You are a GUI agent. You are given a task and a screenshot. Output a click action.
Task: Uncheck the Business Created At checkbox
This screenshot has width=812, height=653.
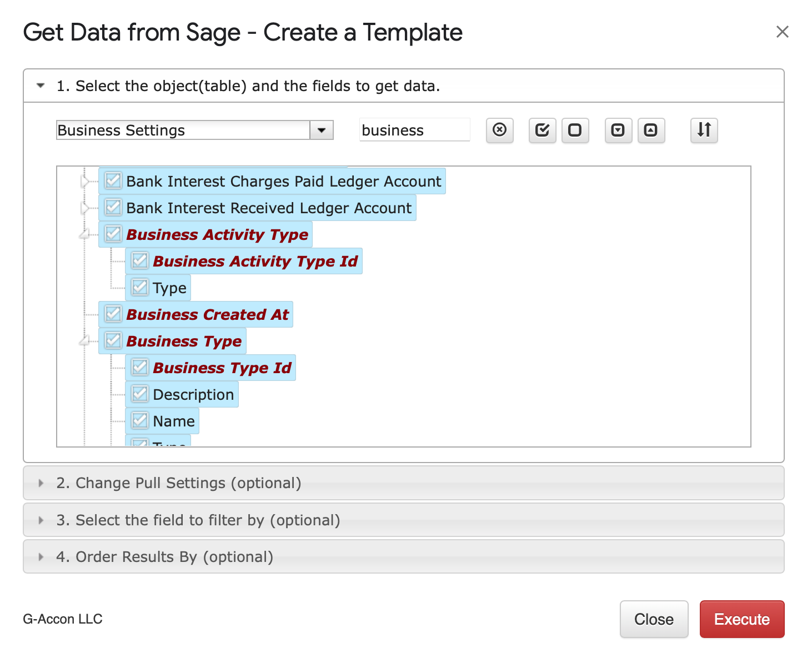113,314
